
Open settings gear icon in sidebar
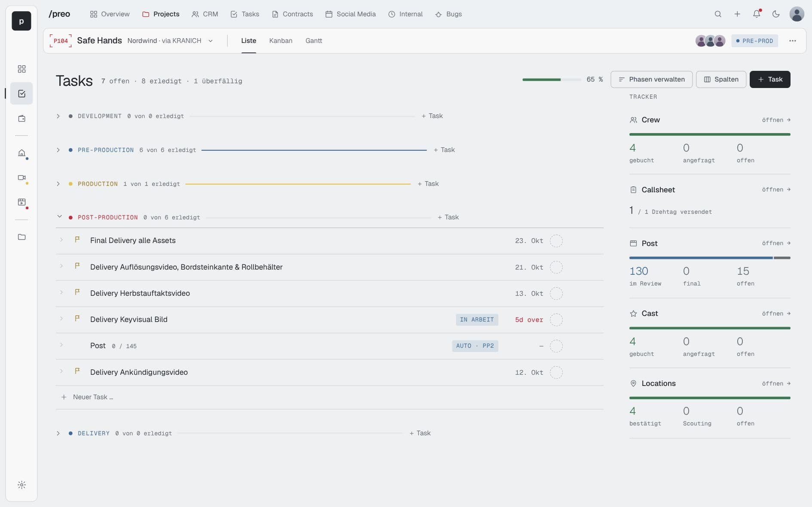[x=21, y=485]
